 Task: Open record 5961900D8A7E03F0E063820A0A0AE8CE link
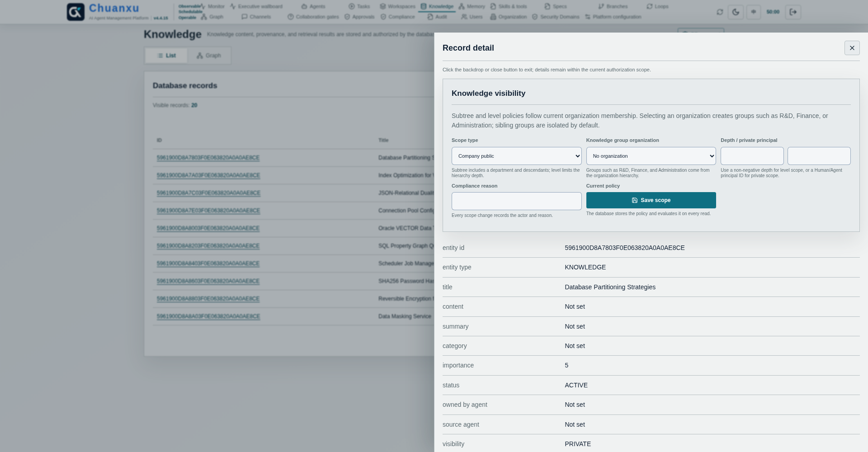(208, 211)
